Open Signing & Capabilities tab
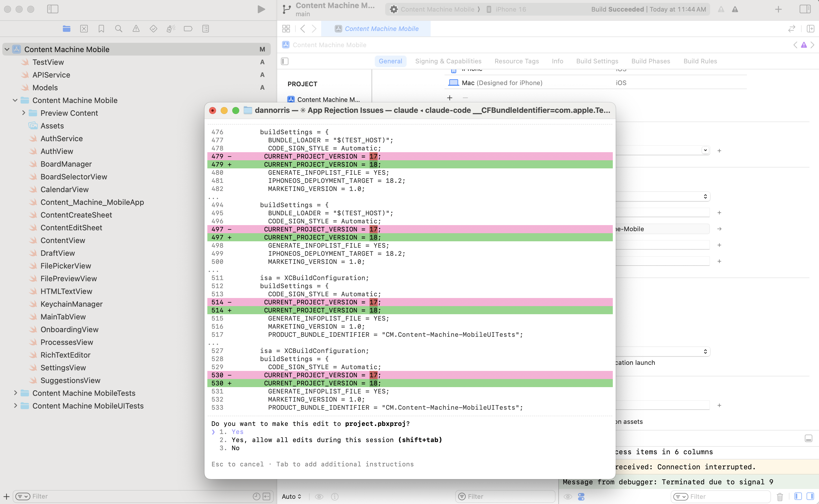The image size is (819, 504). click(x=448, y=61)
